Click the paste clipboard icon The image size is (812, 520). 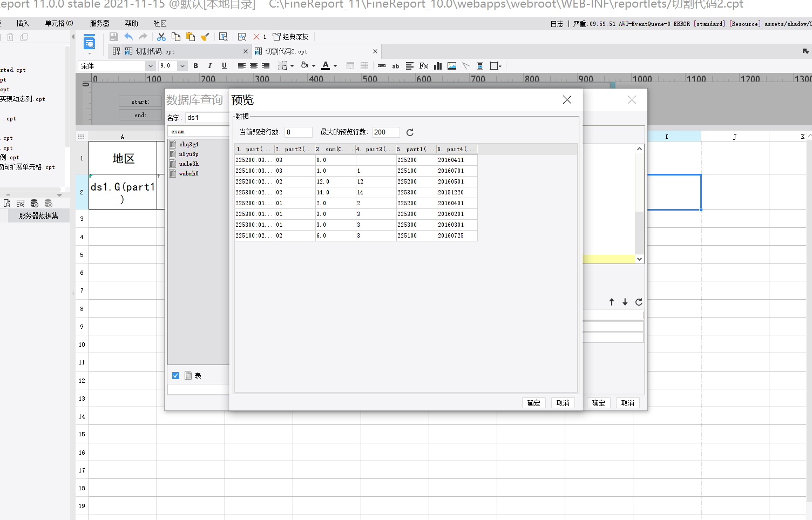pos(191,37)
